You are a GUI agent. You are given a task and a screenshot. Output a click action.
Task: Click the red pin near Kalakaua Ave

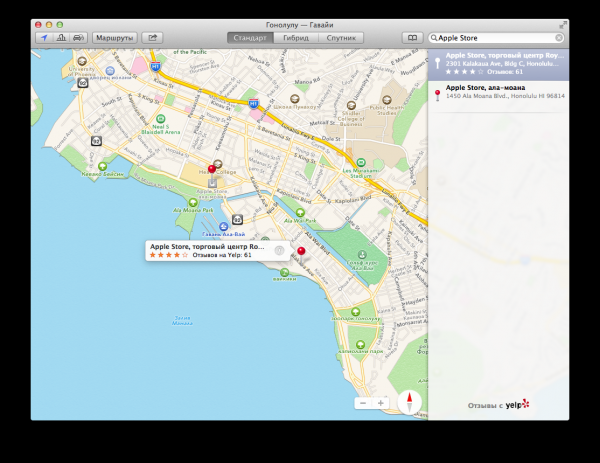pyautogui.click(x=301, y=252)
